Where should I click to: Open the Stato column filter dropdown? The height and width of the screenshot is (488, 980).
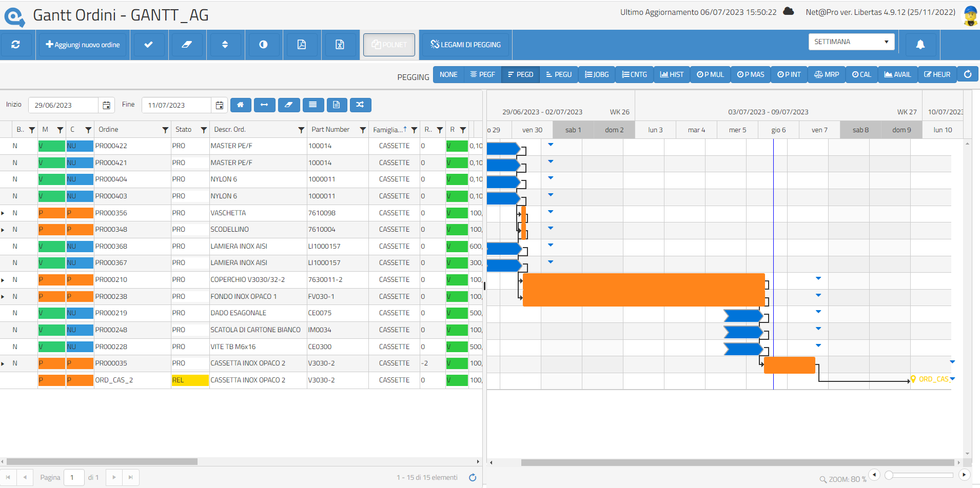point(204,130)
